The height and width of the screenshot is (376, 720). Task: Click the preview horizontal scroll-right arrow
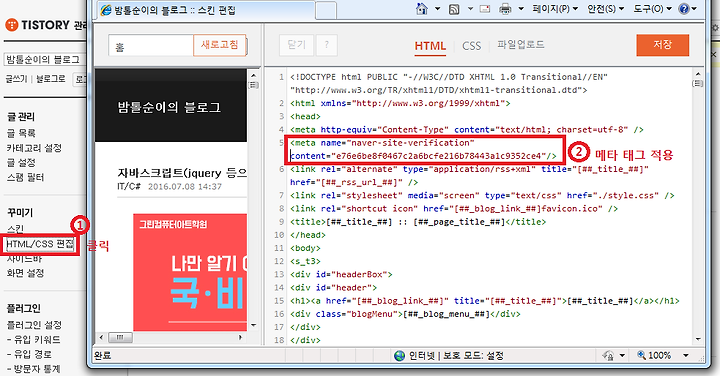[240, 337]
